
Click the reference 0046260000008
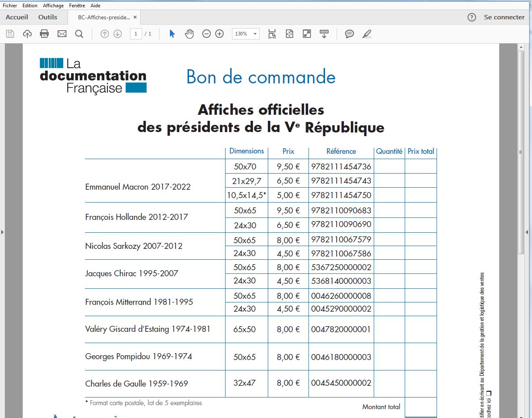pos(341,296)
